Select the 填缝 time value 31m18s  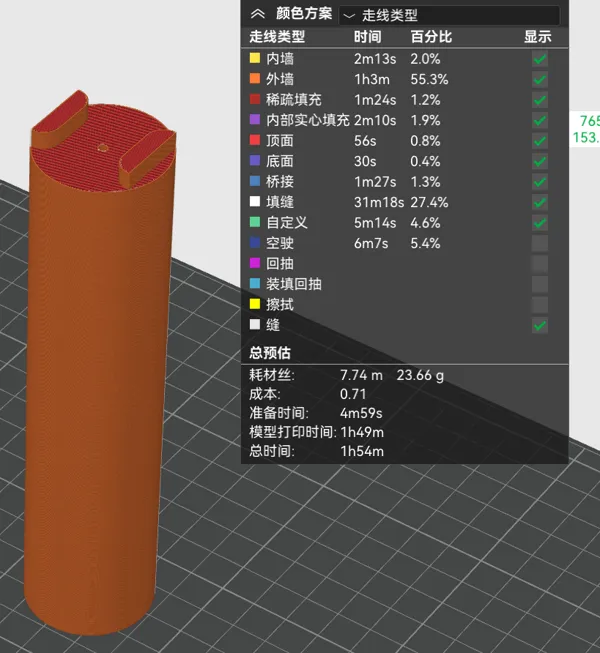point(379,202)
